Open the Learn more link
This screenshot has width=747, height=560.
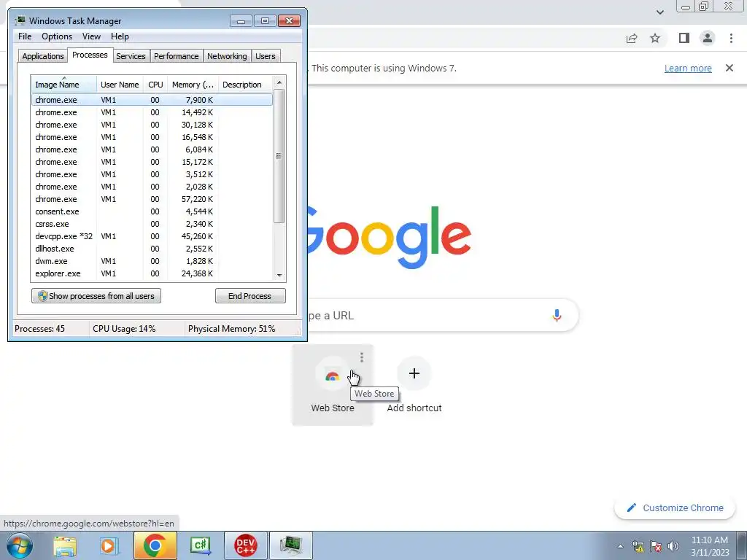point(688,68)
